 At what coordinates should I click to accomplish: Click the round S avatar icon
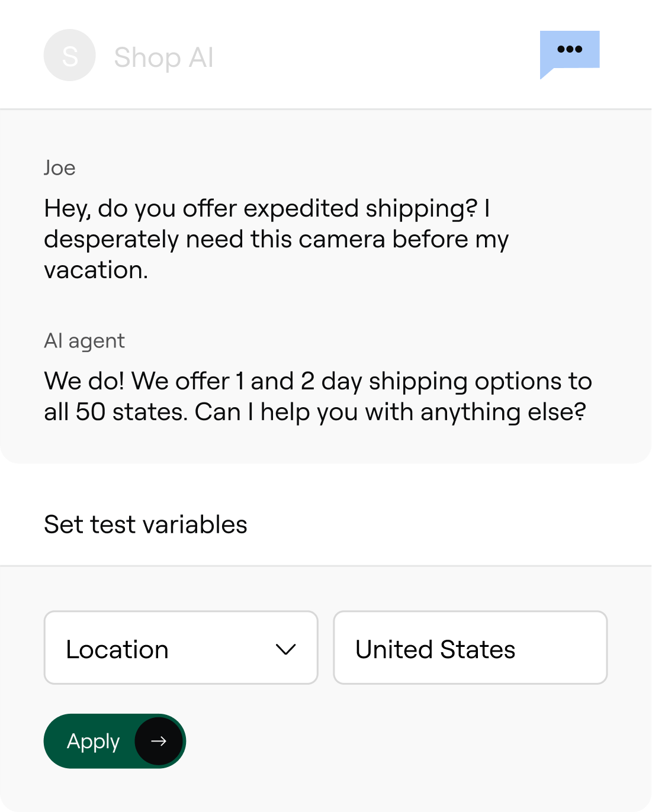tap(70, 56)
